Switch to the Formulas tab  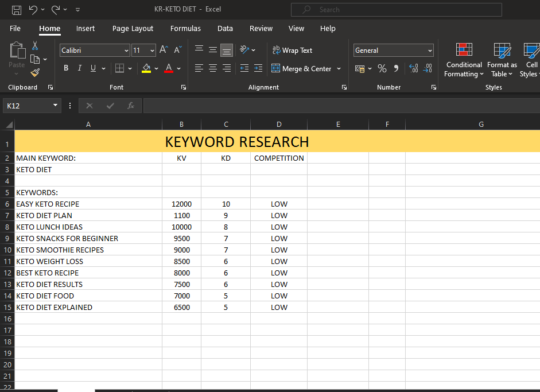point(185,29)
